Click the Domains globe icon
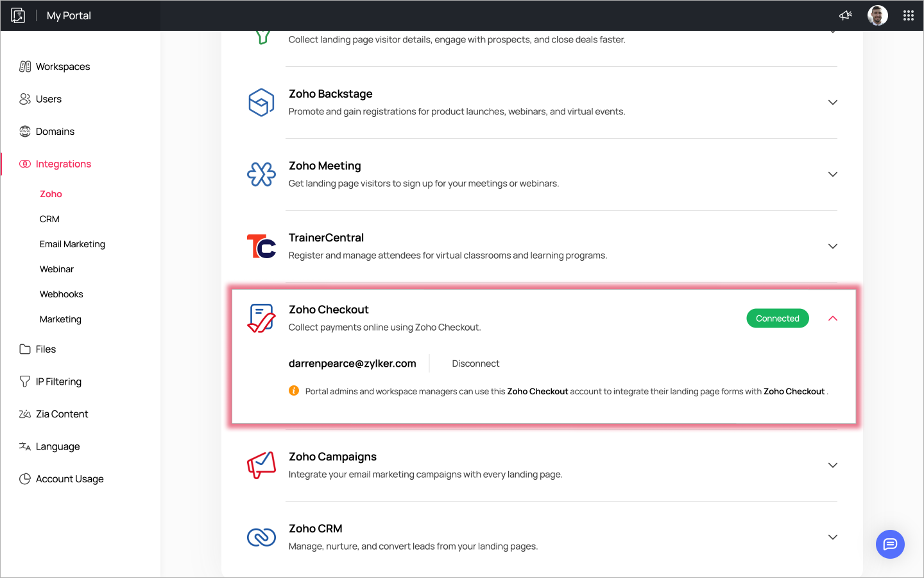The width and height of the screenshot is (924, 578). pos(25,132)
